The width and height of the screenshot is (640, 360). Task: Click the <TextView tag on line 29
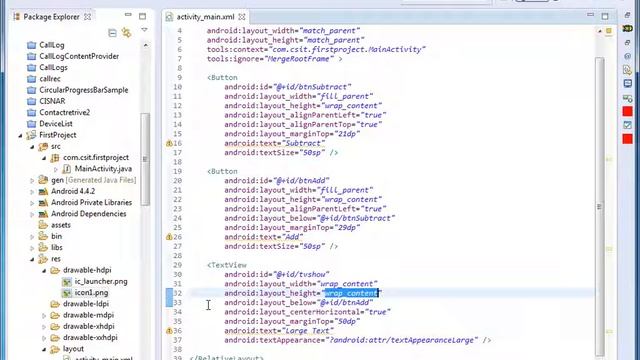point(227,265)
